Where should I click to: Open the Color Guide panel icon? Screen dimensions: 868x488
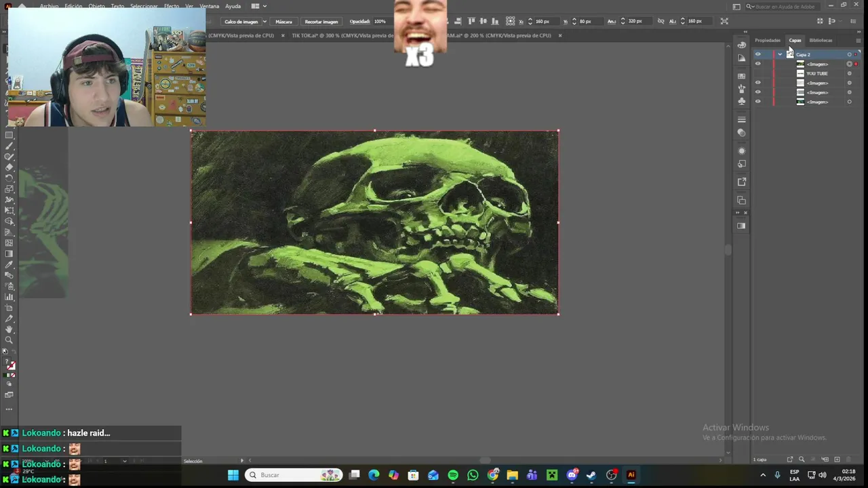[741, 58]
